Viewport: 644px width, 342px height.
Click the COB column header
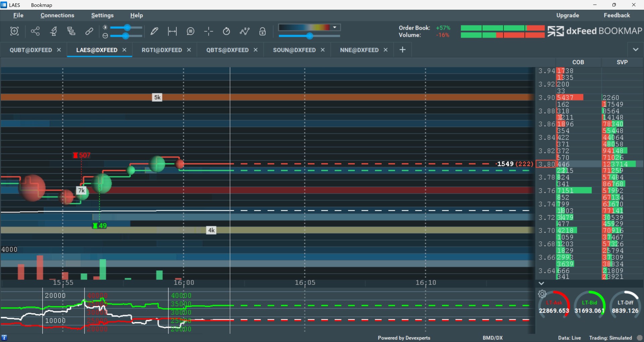(578, 62)
